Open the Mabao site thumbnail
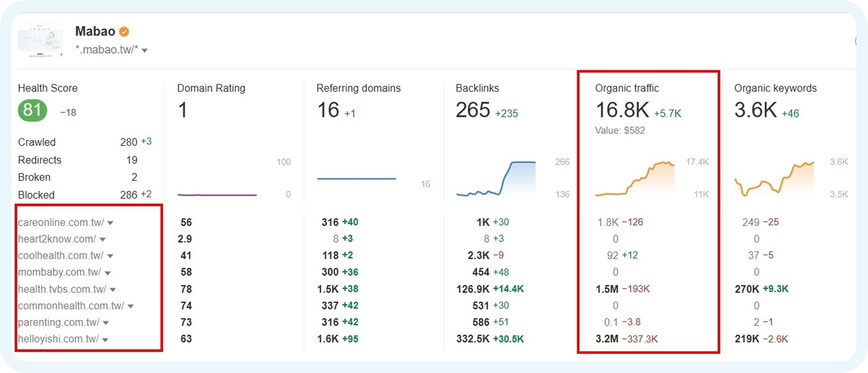This screenshot has height=373, width=868. (x=40, y=40)
